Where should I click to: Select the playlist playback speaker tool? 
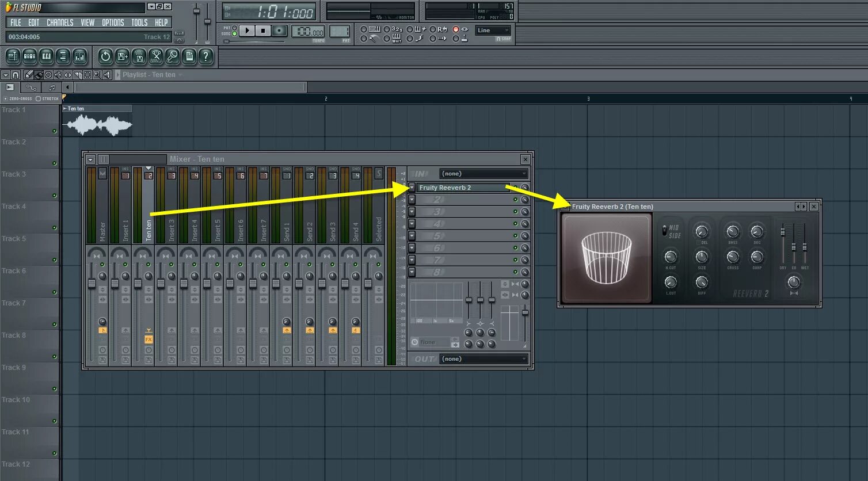(x=107, y=75)
